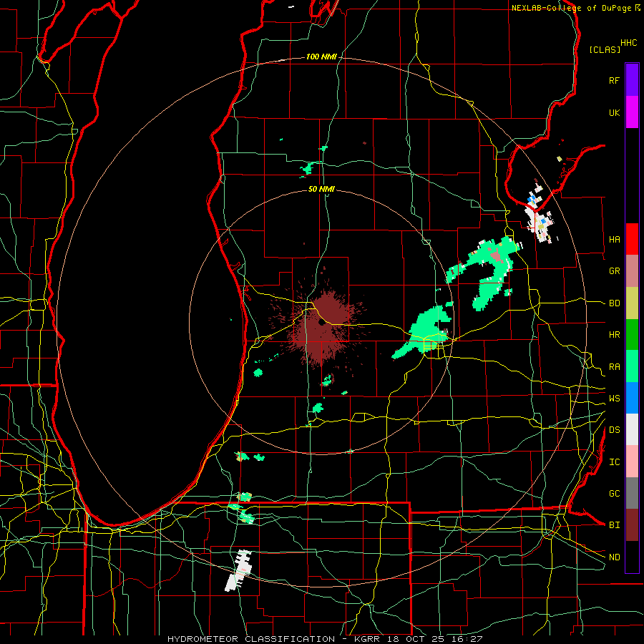This screenshot has height=644, width=644.
Task: Click the purple RF legend color swatch
Action: point(632,80)
